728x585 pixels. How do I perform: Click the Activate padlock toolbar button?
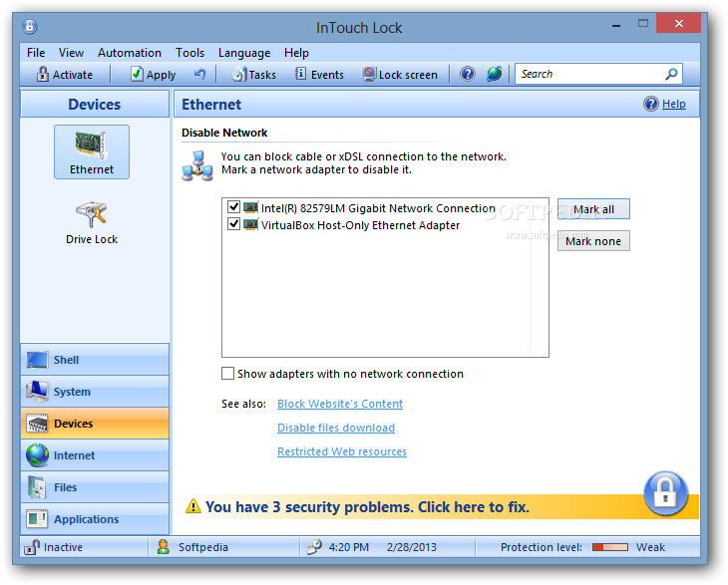(65, 74)
